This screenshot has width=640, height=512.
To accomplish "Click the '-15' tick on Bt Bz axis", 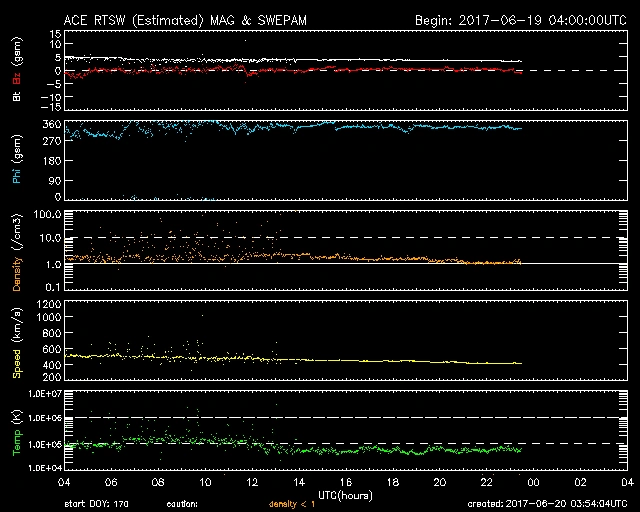I will point(51,107).
